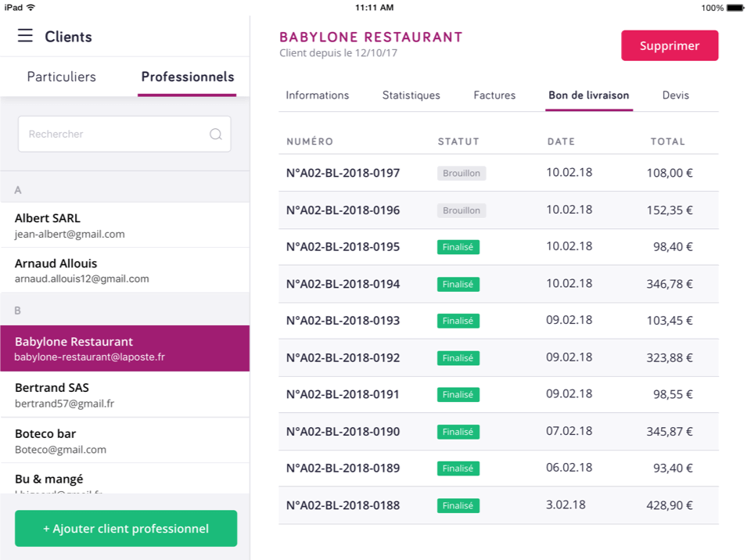Image resolution: width=747 pixels, height=560 pixels.
Task: Choose Boteco bar from the list
Action: [x=125, y=441]
